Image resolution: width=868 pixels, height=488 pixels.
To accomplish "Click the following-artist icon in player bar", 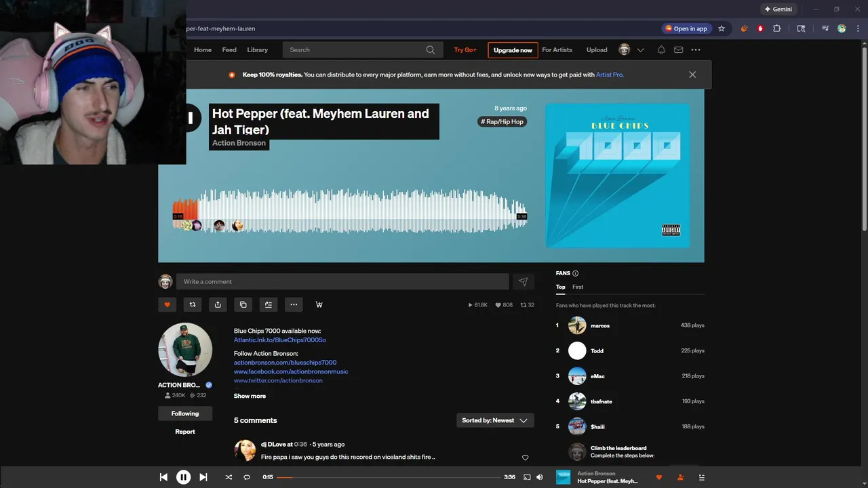I will coord(680,477).
